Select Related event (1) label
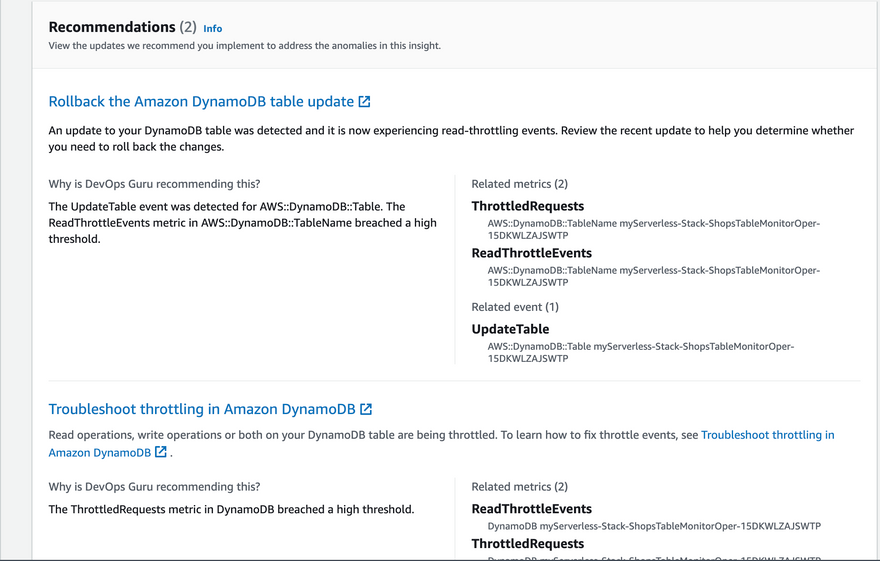The width and height of the screenshot is (880, 561). 515,307
